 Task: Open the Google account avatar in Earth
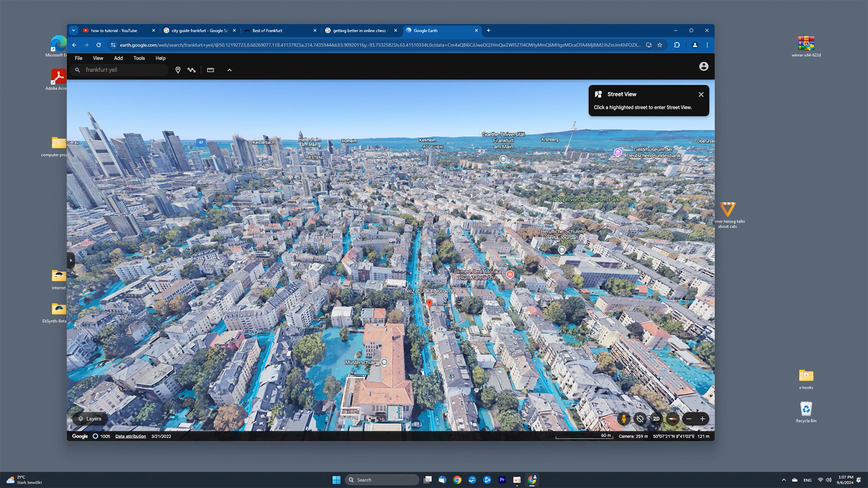coord(704,66)
